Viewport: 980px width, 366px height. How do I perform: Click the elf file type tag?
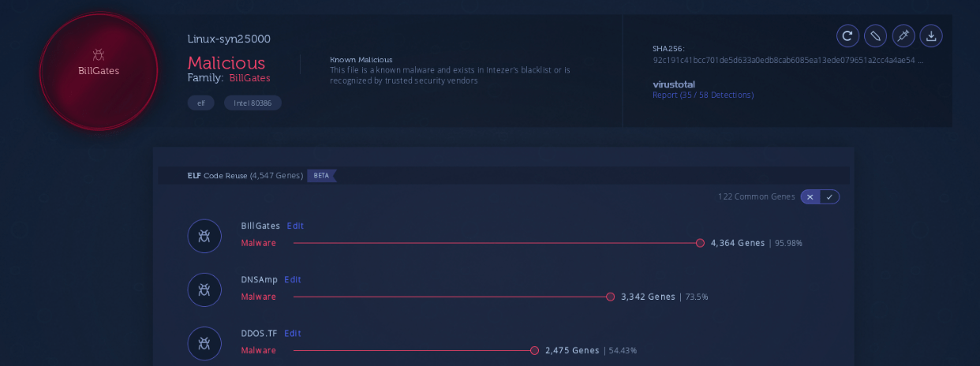200,103
